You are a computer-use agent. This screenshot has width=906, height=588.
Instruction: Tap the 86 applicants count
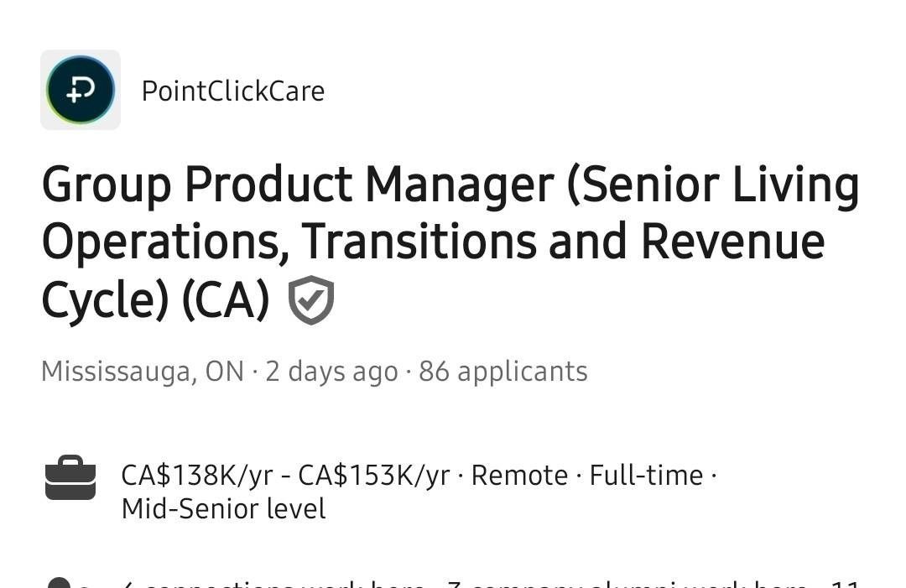tap(502, 372)
